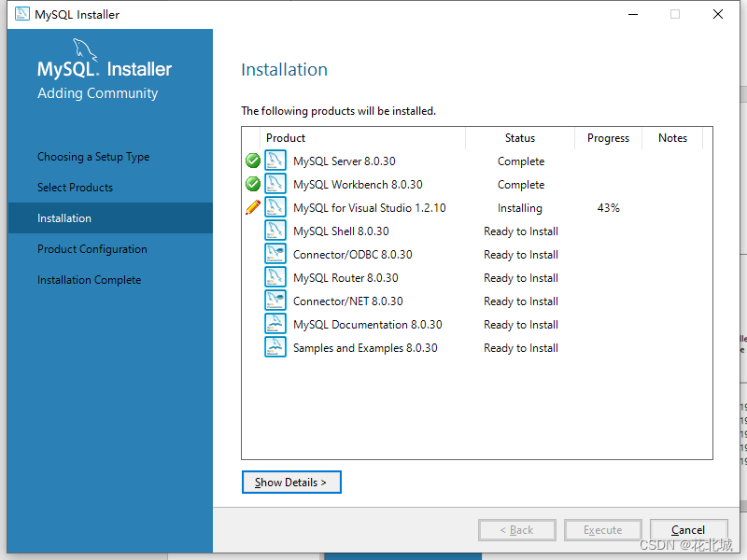Go to the Select Products step
This screenshot has height=560, width=747.
click(x=76, y=188)
